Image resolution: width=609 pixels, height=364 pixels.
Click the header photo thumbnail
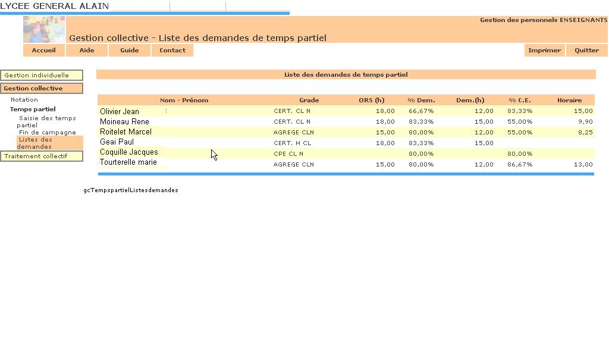tap(44, 30)
